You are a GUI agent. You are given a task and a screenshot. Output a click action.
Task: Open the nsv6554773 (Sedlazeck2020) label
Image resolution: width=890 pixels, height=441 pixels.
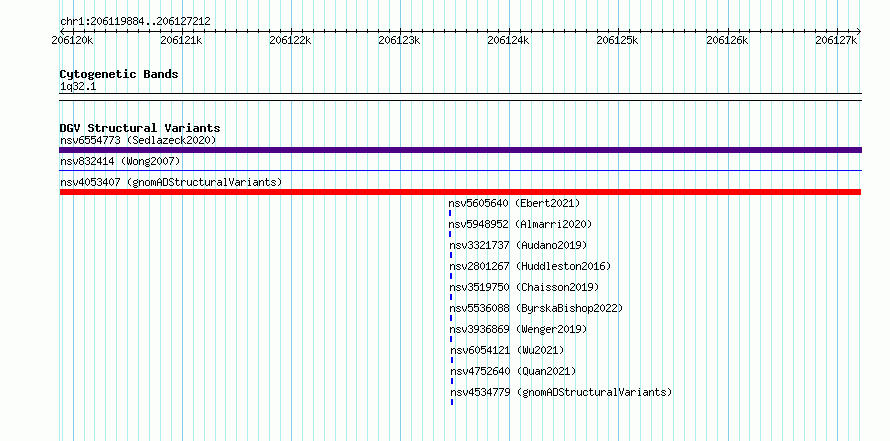point(138,140)
